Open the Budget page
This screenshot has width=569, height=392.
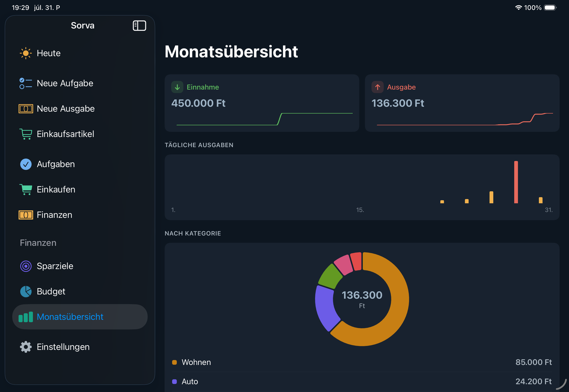(80, 291)
